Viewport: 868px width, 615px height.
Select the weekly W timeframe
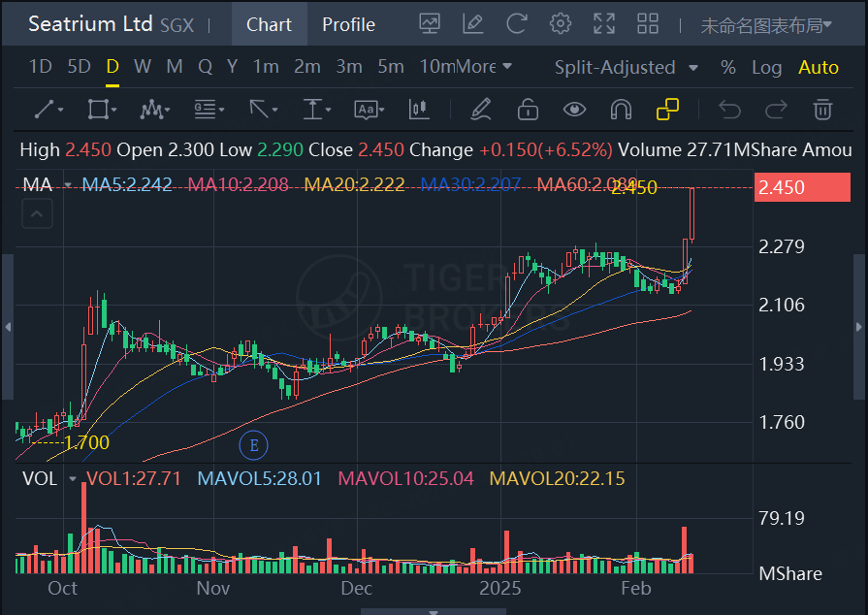pyautogui.click(x=143, y=66)
